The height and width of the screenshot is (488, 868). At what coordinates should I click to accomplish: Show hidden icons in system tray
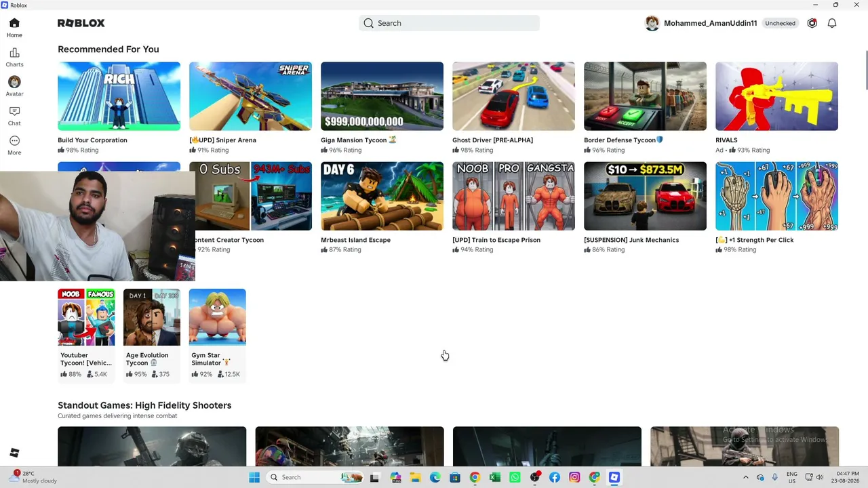[x=746, y=477]
